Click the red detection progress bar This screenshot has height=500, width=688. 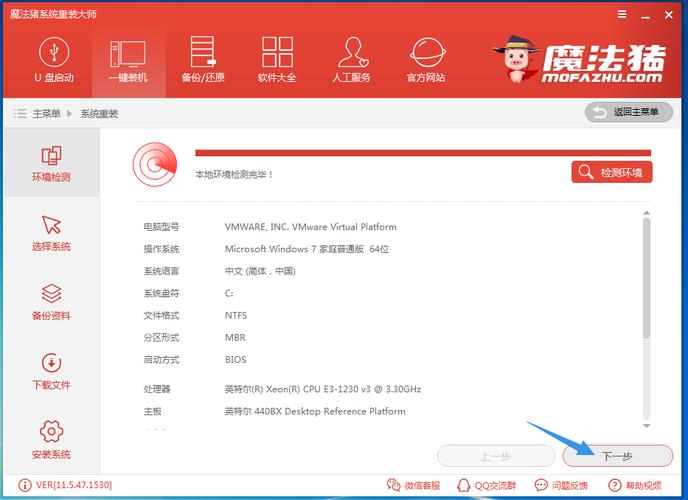click(423, 153)
